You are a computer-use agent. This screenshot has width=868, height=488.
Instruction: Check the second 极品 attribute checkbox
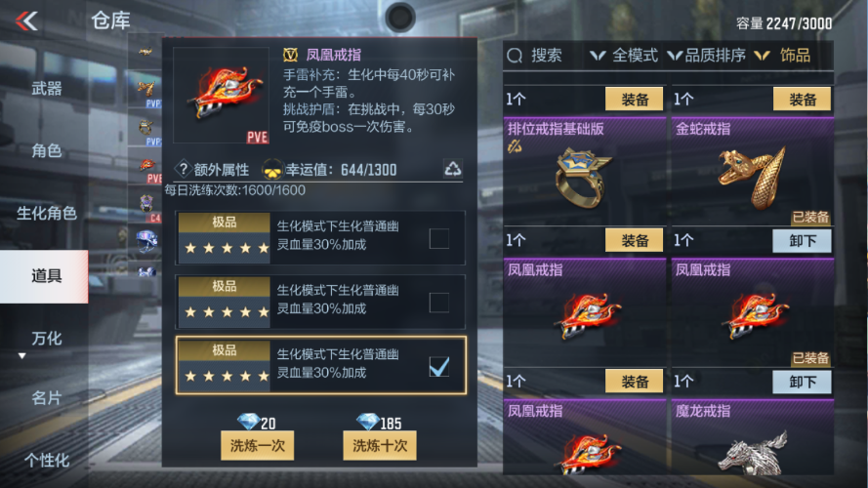[439, 303]
